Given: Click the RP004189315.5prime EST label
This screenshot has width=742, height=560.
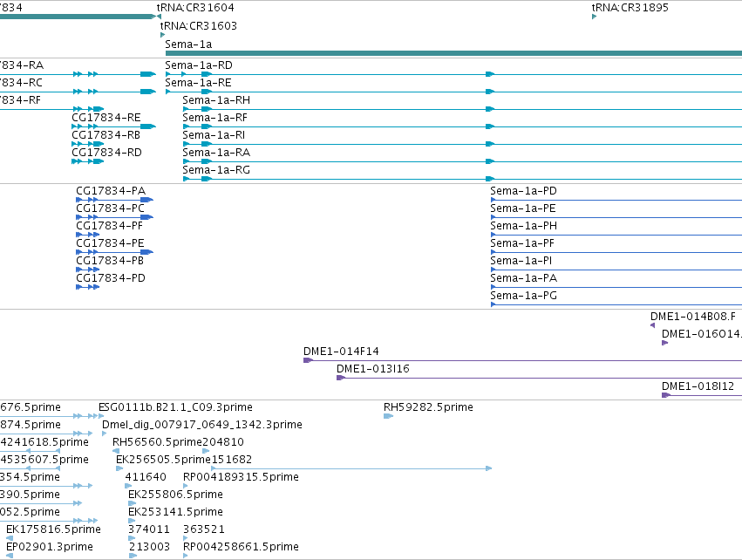Looking at the screenshot, I should (241, 476).
